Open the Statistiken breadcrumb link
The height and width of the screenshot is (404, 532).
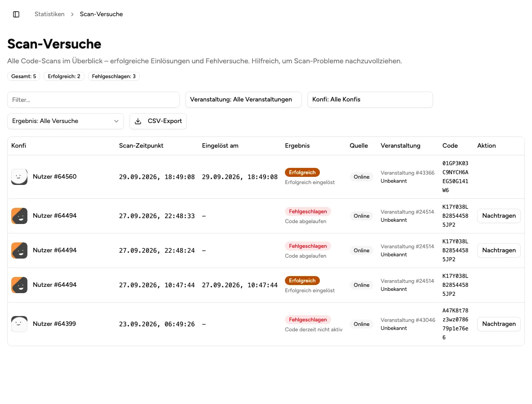click(49, 14)
